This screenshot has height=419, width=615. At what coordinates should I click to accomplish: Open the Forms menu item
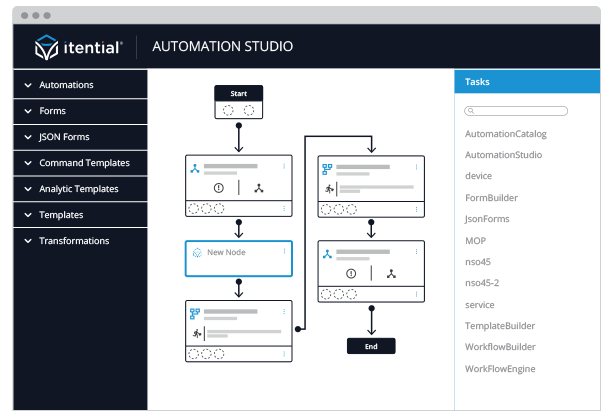tap(80, 111)
